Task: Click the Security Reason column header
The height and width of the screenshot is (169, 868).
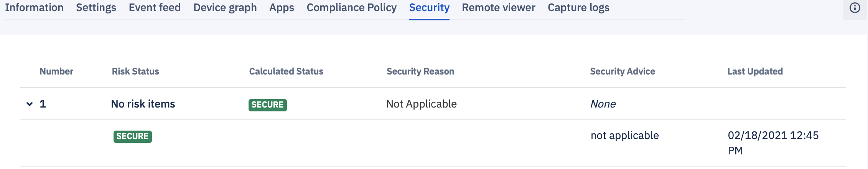Action: (420, 71)
